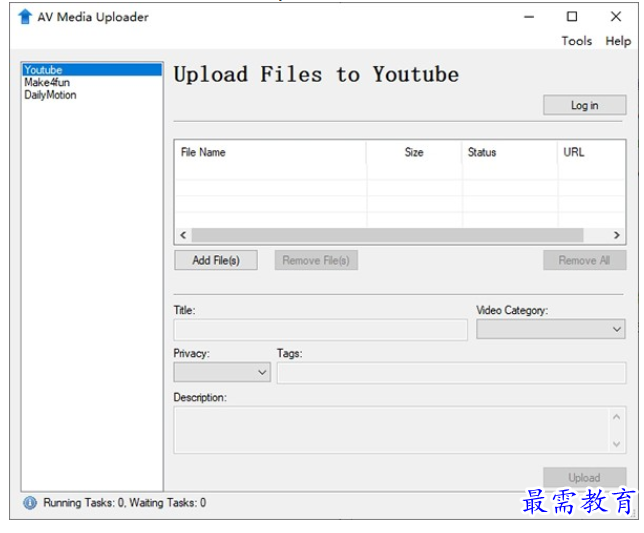Minimize the AV Media Uploader window

click(x=529, y=17)
